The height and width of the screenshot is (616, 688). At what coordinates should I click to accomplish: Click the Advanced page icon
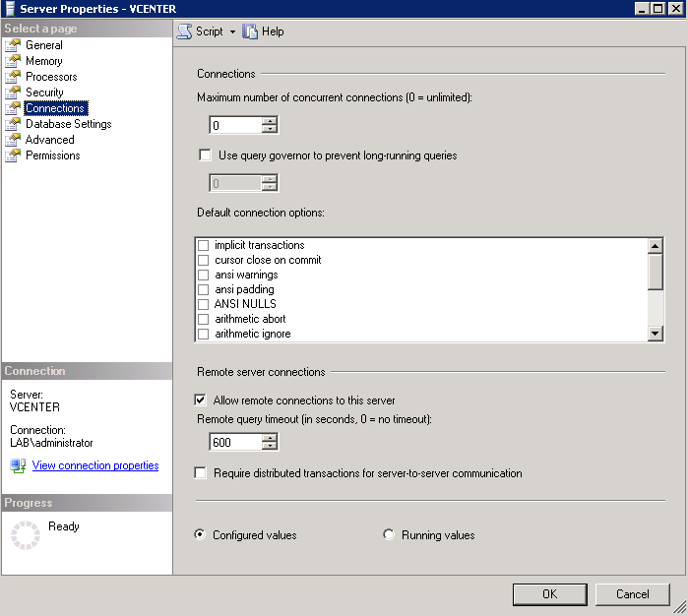coord(13,140)
